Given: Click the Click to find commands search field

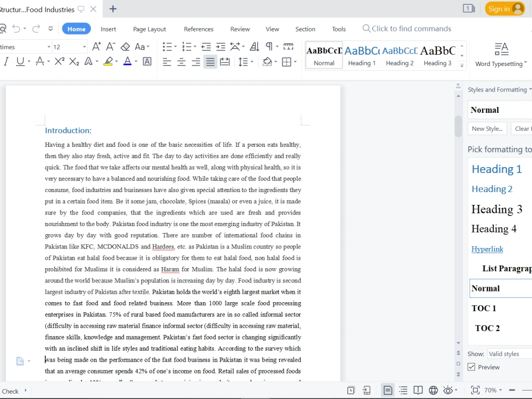Looking at the screenshot, I should point(407,29).
